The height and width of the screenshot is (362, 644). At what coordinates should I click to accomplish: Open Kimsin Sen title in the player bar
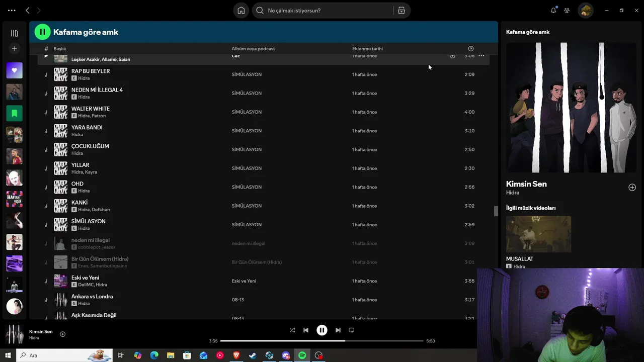tap(41, 332)
